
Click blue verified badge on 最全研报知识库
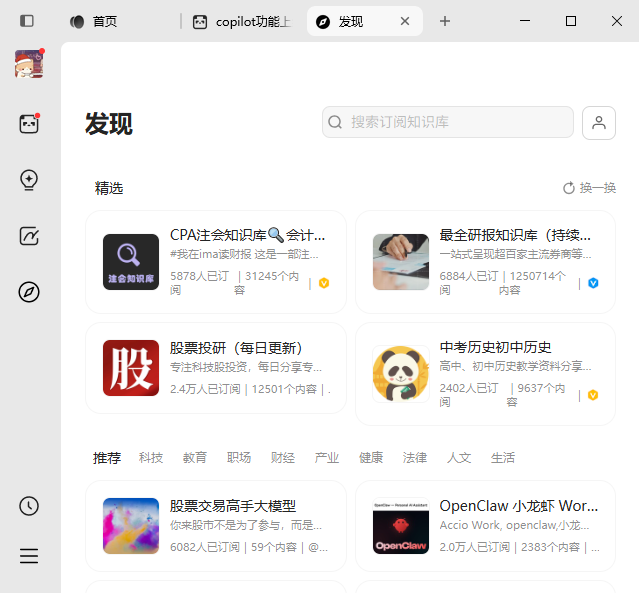coord(593,283)
